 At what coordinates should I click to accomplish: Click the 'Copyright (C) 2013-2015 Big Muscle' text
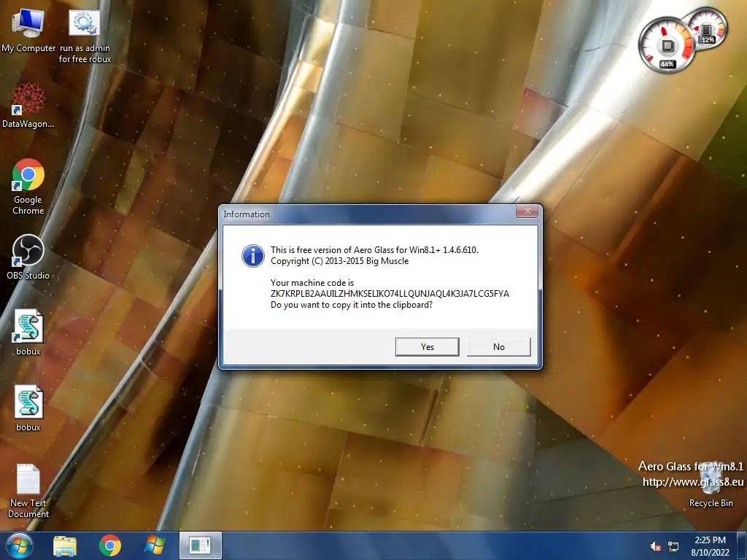pyautogui.click(x=340, y=261)
